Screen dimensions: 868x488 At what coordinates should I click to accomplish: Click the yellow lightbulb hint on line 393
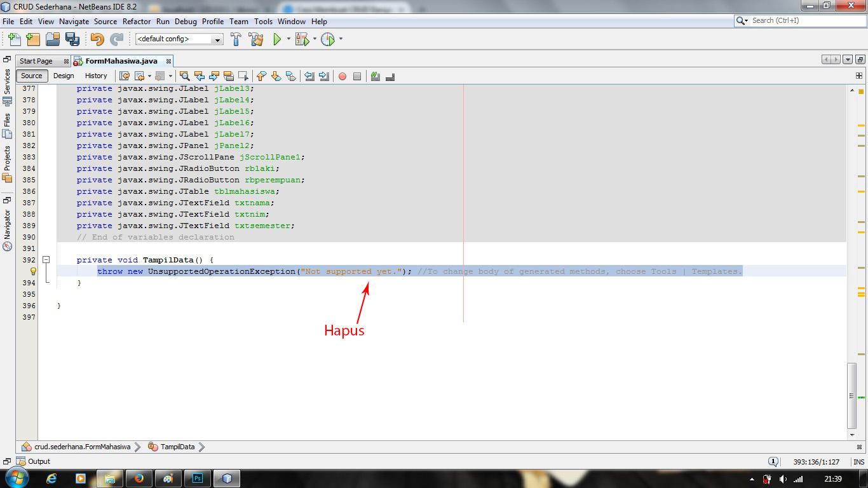pyautogui.click(x=34, y=271)
